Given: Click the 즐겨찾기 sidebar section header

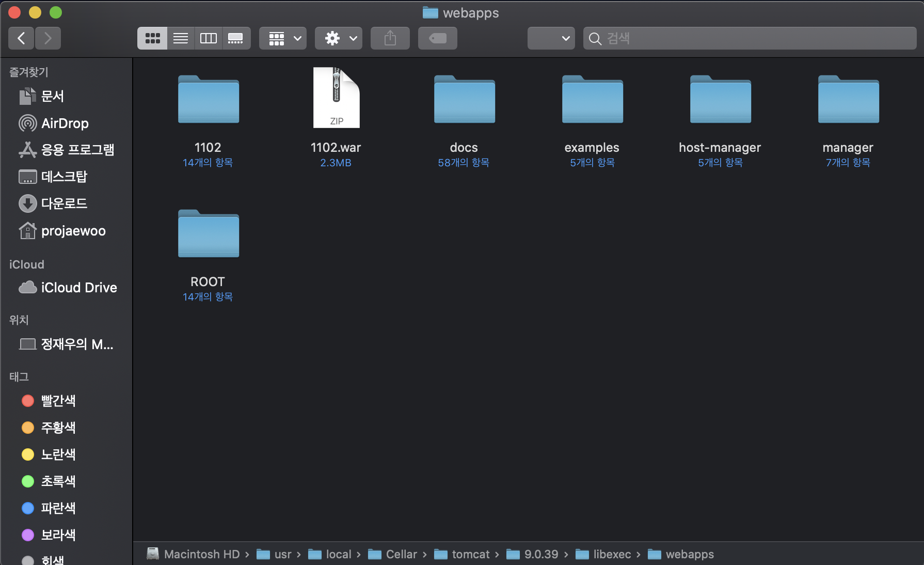Looking at the screenshot, I should (29, 72).
